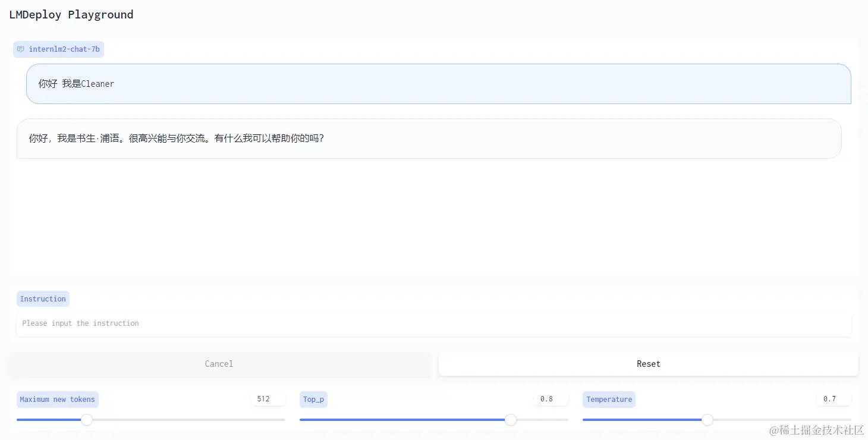This screenshot has width=868, height=440.
Task: Click the Top_p label
Action: click(313, 400)
